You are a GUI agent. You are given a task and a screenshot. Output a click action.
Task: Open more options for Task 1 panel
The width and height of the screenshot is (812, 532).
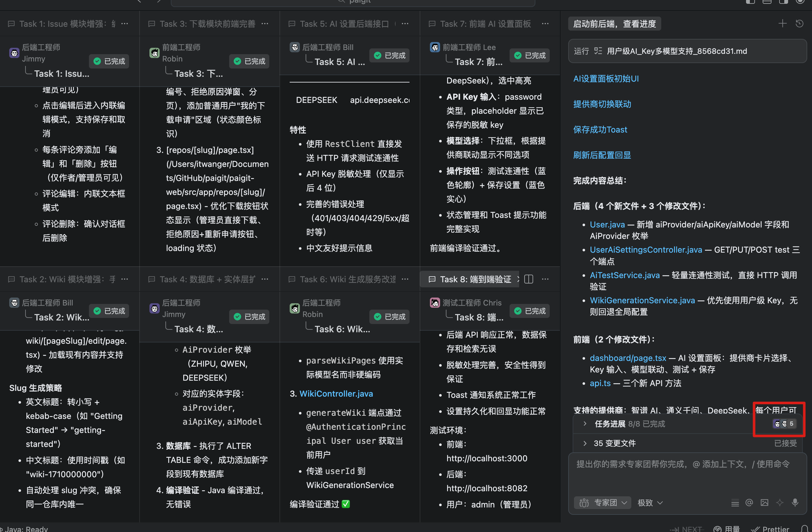pos(125,24)
